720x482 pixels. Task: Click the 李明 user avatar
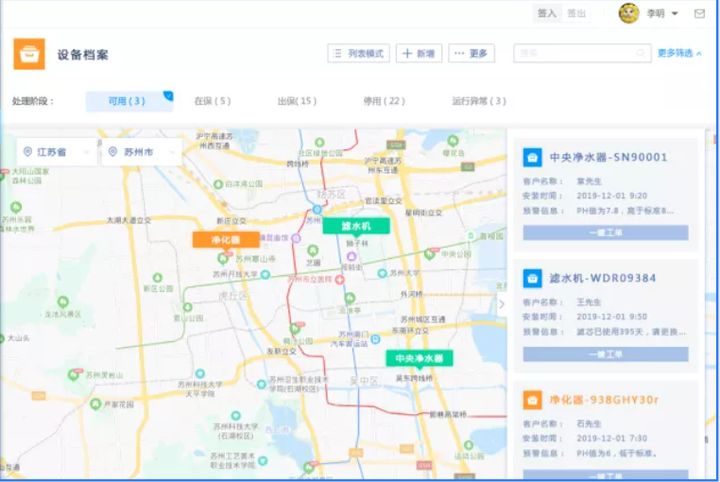(629, 13)
